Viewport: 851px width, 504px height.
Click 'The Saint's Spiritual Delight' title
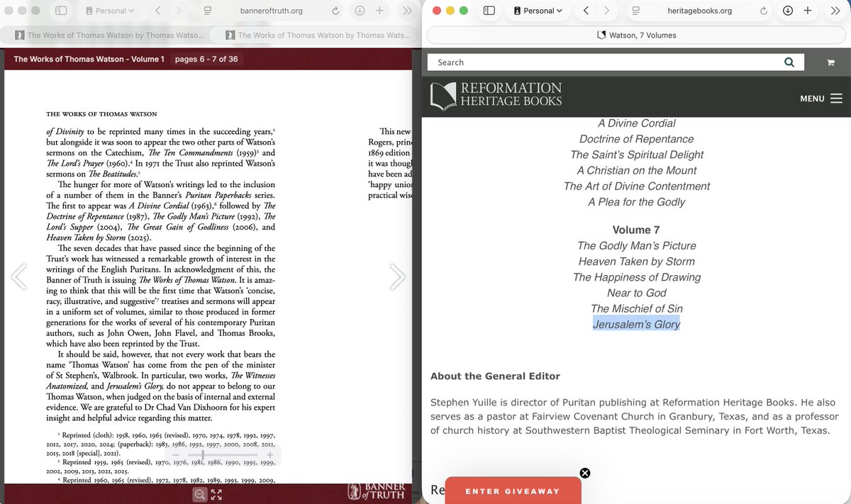point(636,155)
